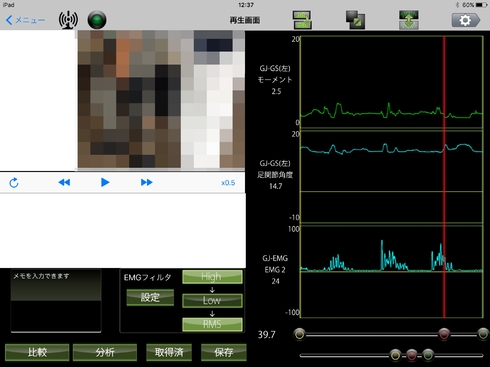490x367 pixels.
Task: Open the graph swap layout icon
Action: tap(302, 20)
